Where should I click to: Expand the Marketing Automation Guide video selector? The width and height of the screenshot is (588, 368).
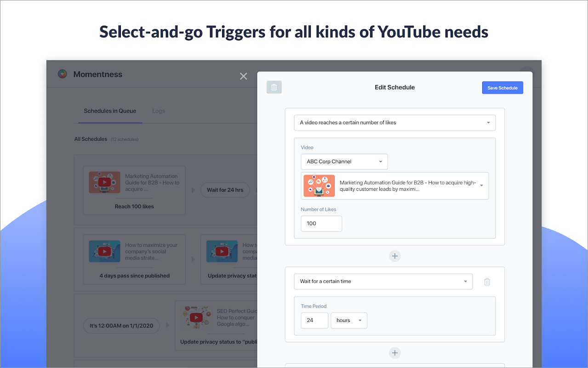[x=395, y=186]
